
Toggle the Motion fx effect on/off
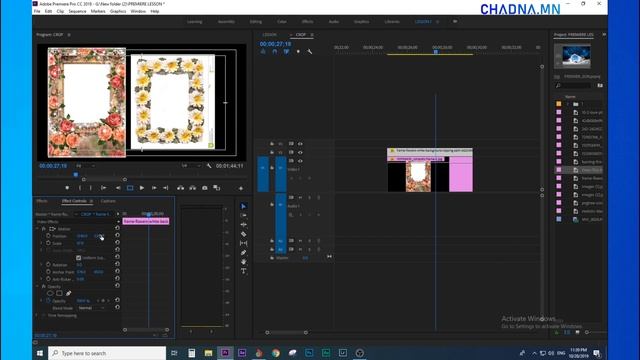click(44, 229)
